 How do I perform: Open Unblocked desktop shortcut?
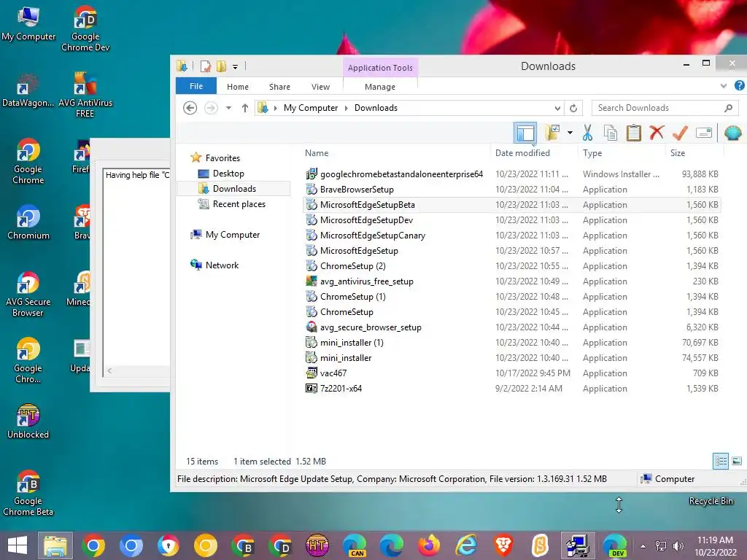click(28, 421)
